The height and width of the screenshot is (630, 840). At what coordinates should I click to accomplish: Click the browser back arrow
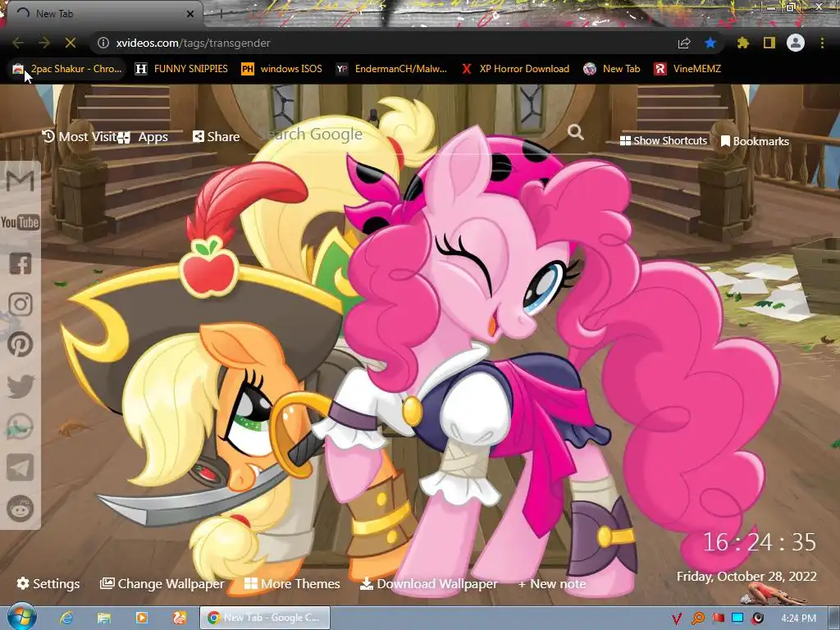18,43
